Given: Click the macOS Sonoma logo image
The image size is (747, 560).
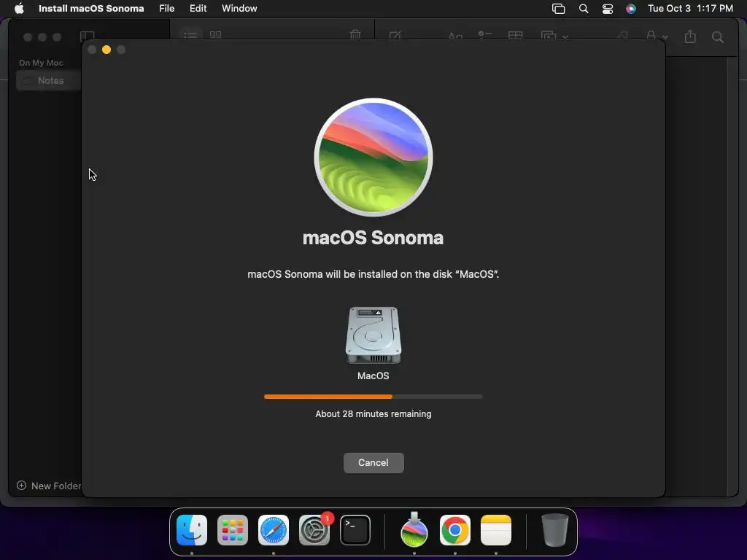Looking at the screenshot, I should click(x=373, y=157).
